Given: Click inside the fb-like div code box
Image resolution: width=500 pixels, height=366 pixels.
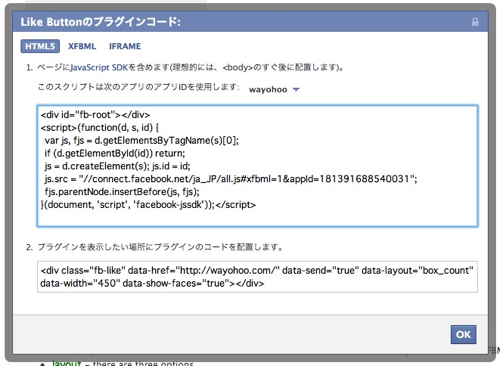Looking at the screenshot, I should pyautogui.click(x=257, y=277).
